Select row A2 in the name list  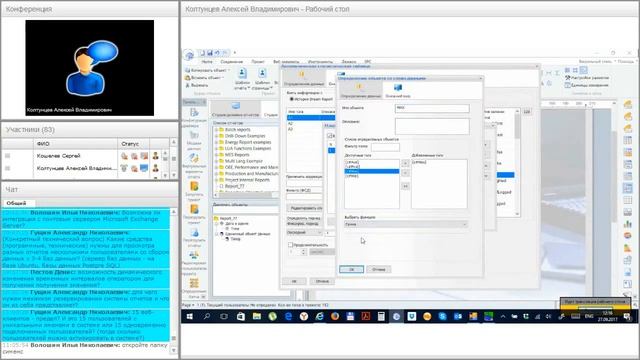[290, 123]
